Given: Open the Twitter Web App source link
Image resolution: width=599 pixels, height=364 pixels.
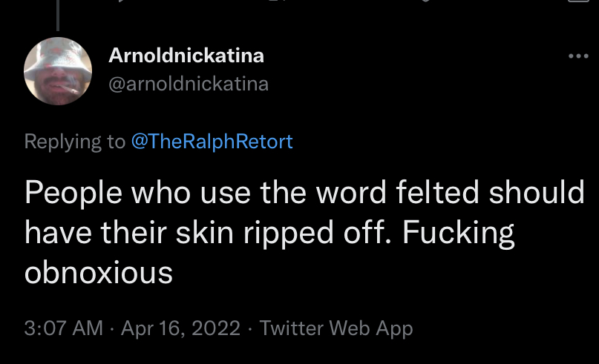Looking at the screenshot, I should (336, 328).
